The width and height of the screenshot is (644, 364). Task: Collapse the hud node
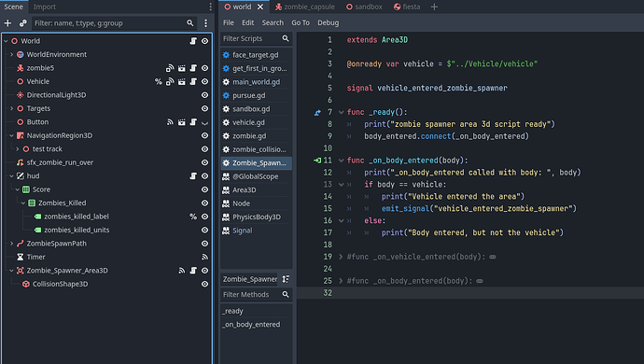coord(11,175)
